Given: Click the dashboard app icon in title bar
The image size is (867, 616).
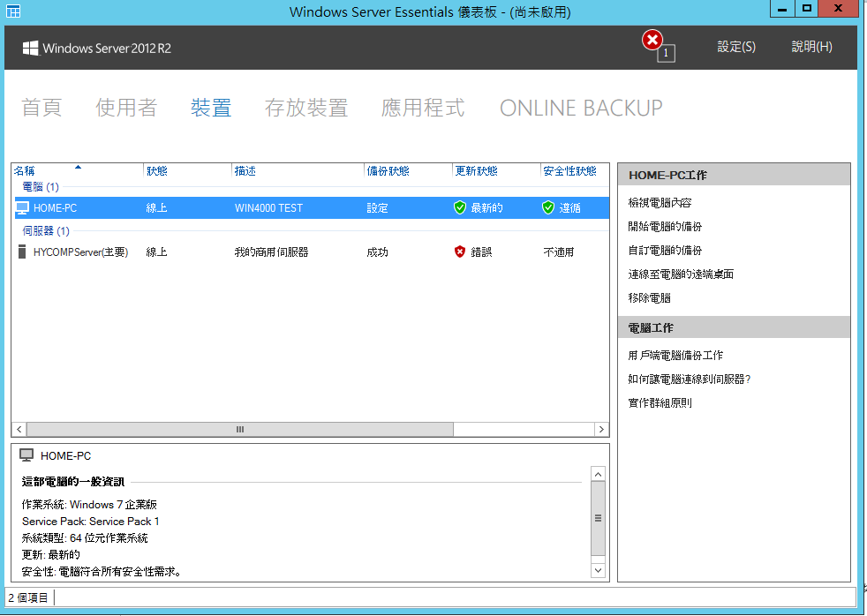Looking at the screenshot, I should pos(12,11).
